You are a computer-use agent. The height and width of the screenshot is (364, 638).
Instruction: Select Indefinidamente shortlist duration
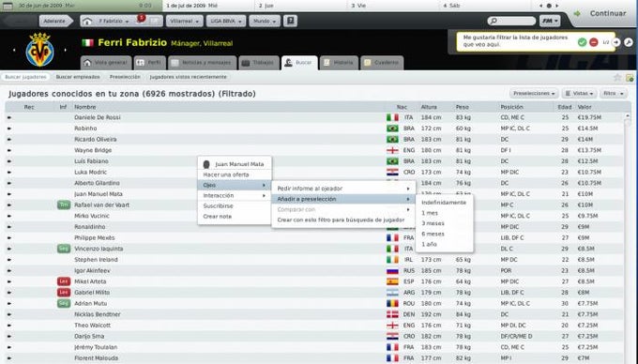click(445, 203)
